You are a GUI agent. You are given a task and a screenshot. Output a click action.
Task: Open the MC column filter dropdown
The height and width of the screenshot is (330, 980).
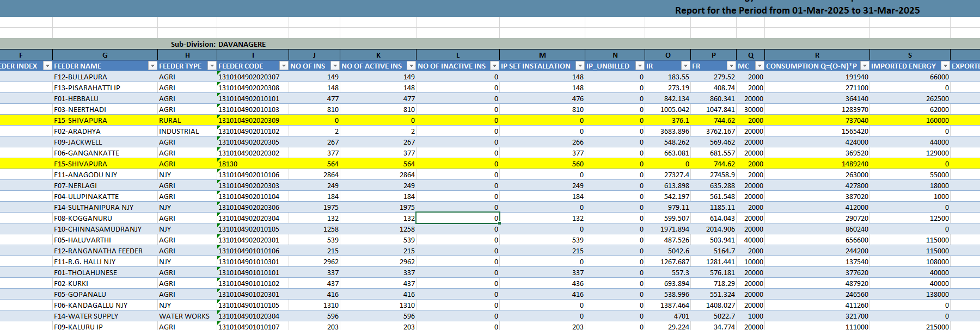759,66
